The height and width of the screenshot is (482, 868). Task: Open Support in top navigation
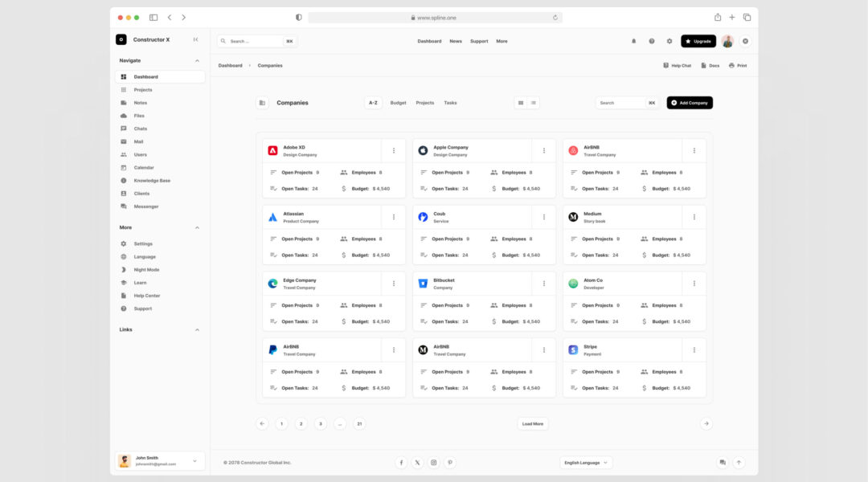[479, 41]
